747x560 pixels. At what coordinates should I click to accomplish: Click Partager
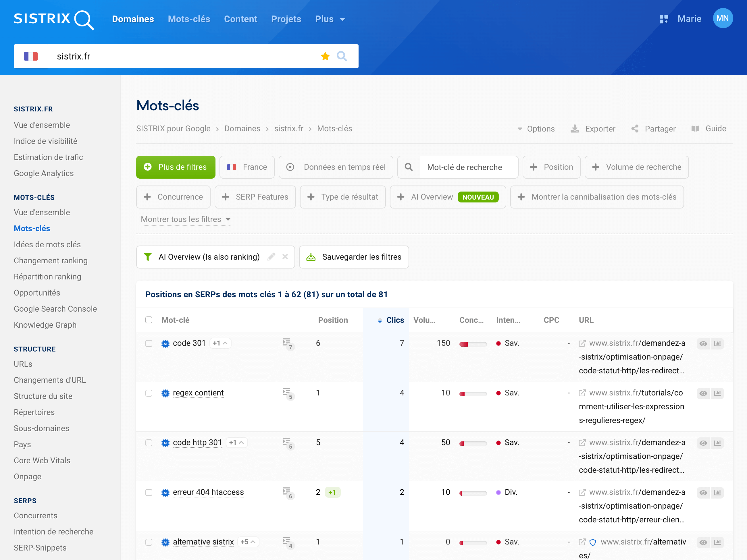click(x=653, y=129)
